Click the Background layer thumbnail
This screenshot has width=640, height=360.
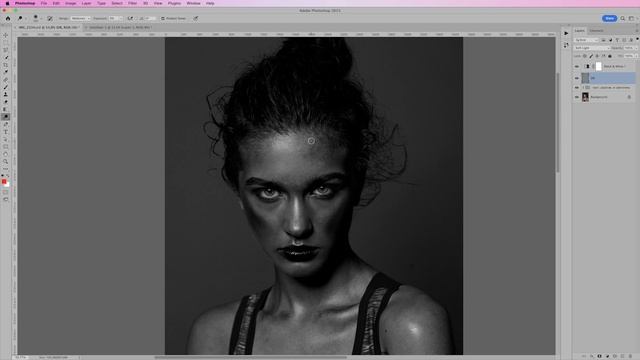[585, 97]
